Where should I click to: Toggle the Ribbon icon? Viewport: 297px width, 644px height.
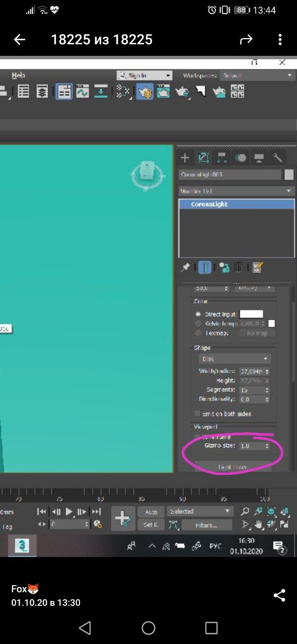(x=64, y=92)
